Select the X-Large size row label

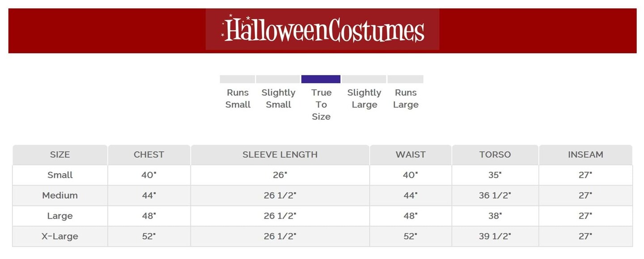[60, 237]
